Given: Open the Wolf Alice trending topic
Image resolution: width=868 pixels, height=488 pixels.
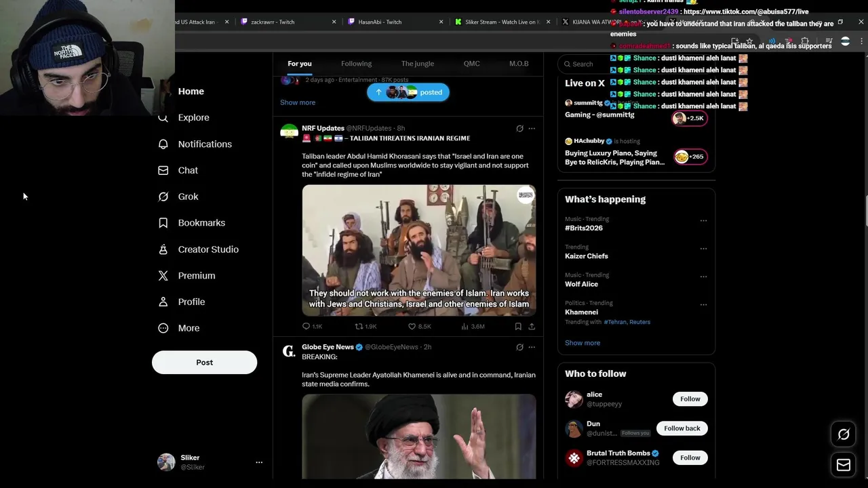Looking at the screenshot, I should click(581, 284).
